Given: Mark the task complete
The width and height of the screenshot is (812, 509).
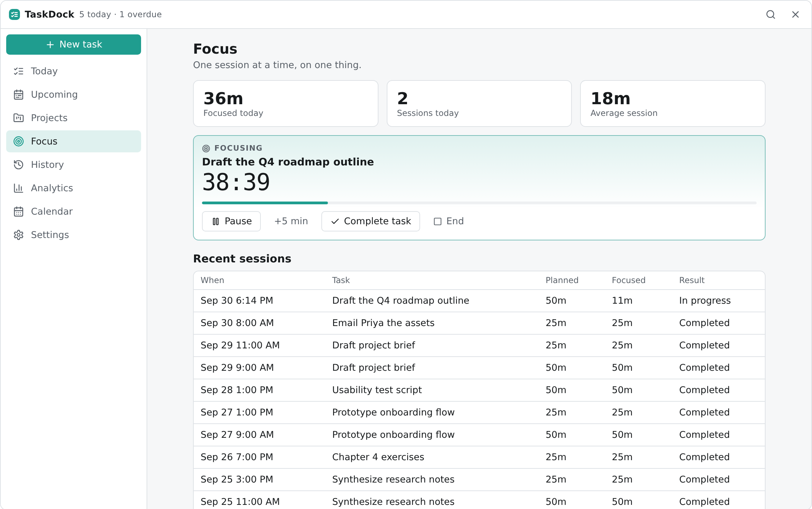Looking at the screenshot, I should pos(371,221).
